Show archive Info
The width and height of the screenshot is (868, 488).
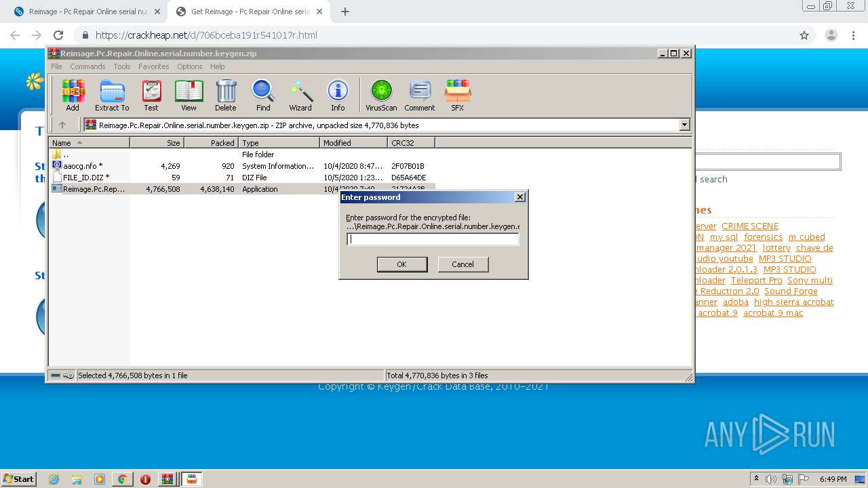point(338,95)
